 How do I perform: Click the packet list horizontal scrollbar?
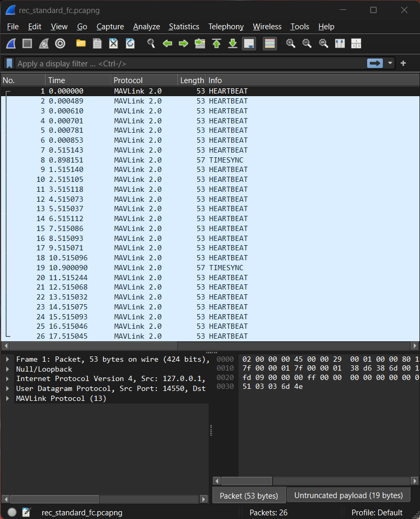click(89, 346)
